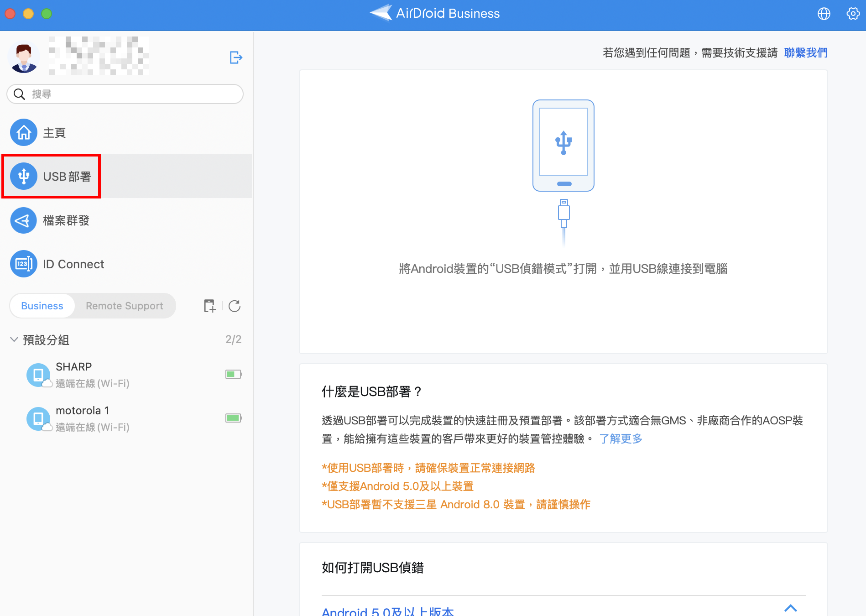
Task: Click motorola 1 battery indicator
Action: [234, 418]
